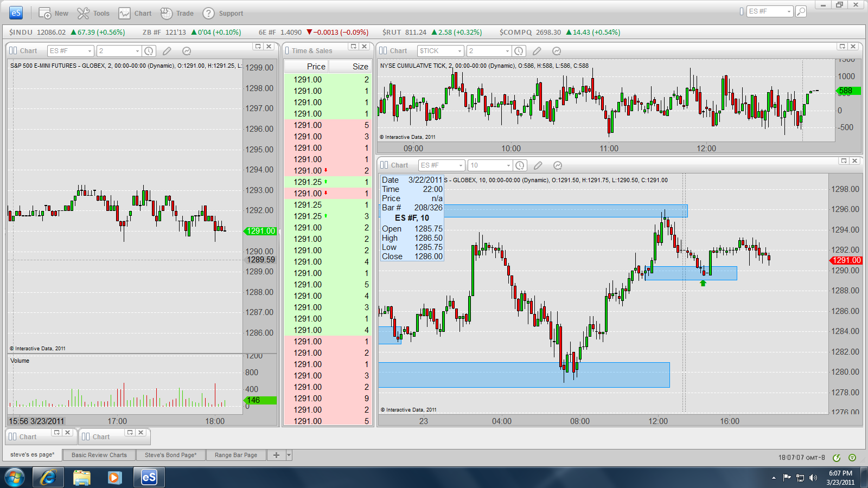Click the 1291.00 size 9 Time & Sales row
This screenshot has height=488, width=868.
[328, 399]
